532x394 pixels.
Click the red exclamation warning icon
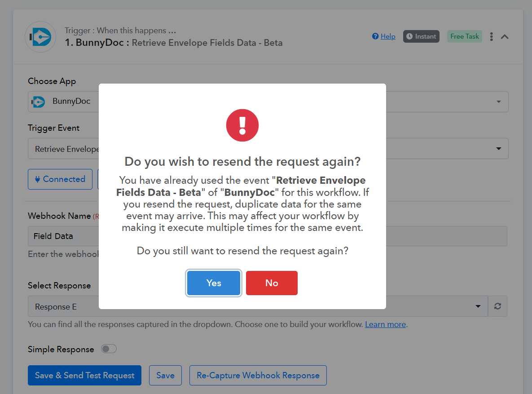click(x=242, y=125)
